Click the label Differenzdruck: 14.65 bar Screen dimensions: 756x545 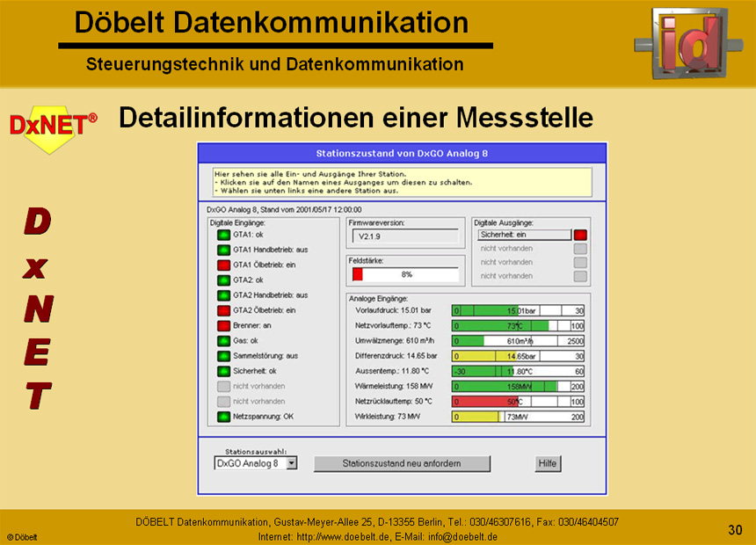click(396, 356)
